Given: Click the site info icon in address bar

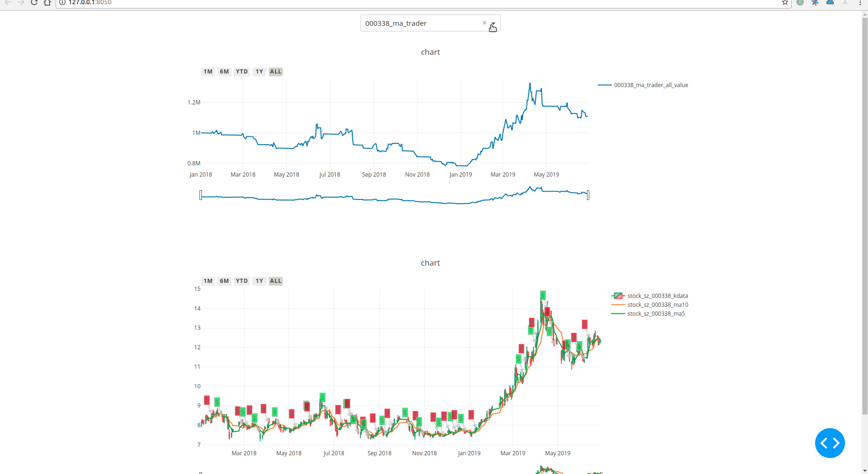Looking at the screenshot, I should pos(62,3).
